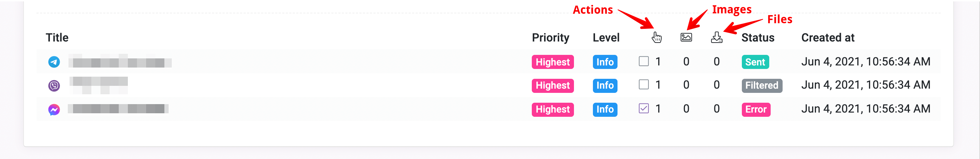Click the Files download column icon
This screenshot has height=159, width=980.
(716, 37)
